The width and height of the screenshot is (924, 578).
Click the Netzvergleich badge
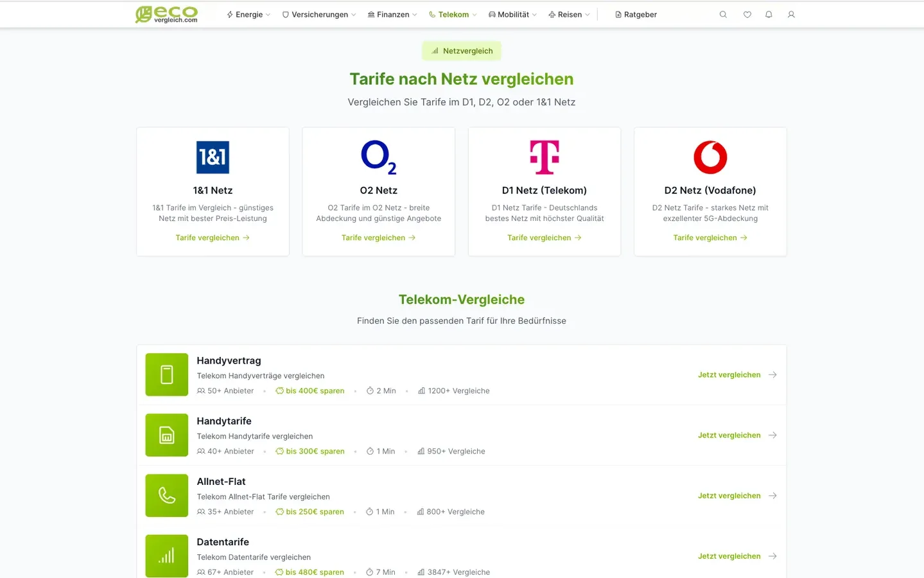tap(462, 51)
